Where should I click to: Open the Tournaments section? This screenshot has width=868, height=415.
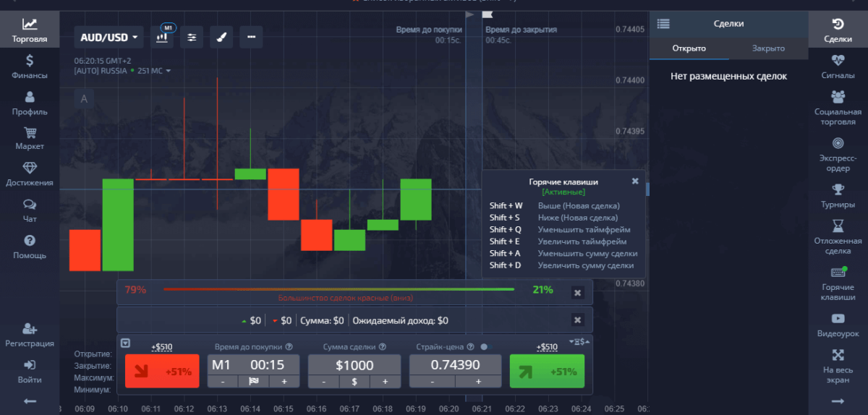tap(838, 195)
